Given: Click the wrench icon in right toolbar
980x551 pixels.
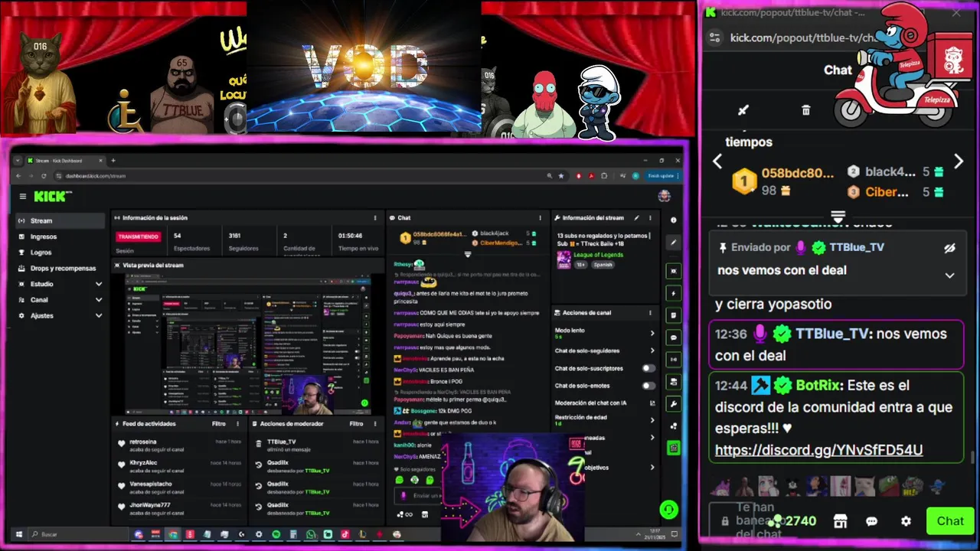Looking at the screenshot, I should tap(674, 403).
